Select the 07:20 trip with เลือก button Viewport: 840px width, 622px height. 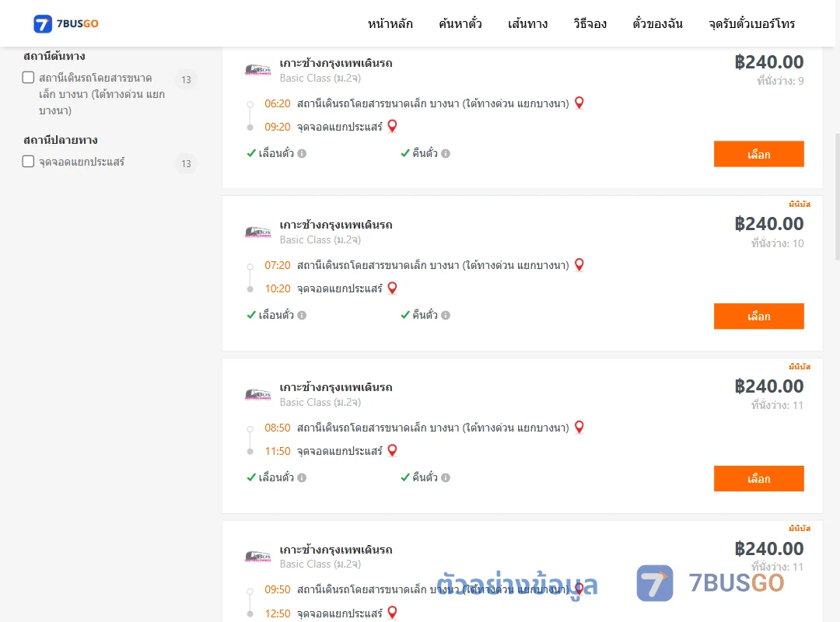(758, 316)
